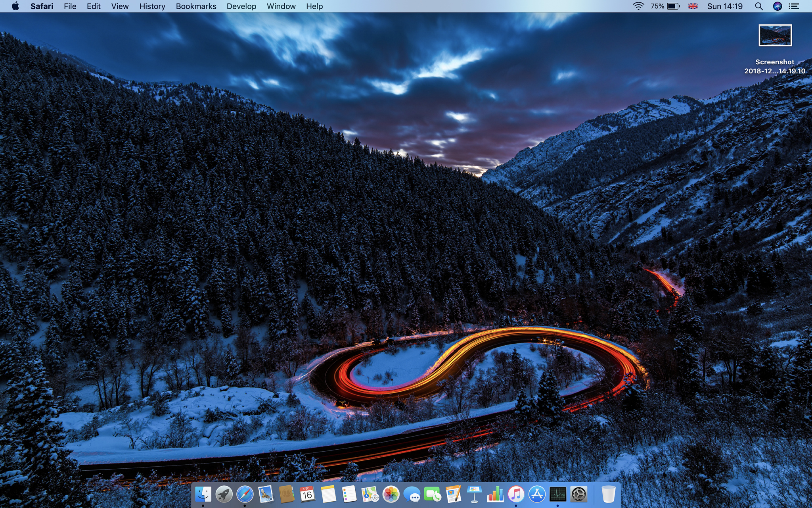The height and width of the screenshot is (508, 812).
Task: Open Spotlight search magnifier
Action: [758, 6]
